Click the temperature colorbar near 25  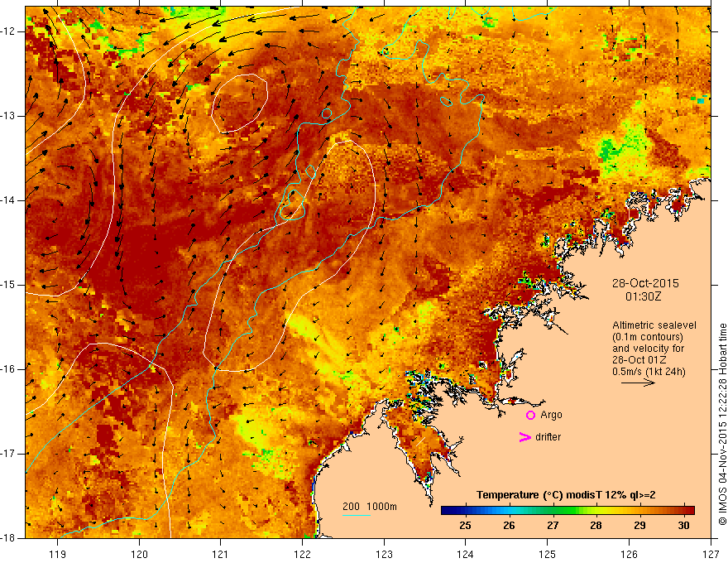pyautogui.click(x=465, y=510)
